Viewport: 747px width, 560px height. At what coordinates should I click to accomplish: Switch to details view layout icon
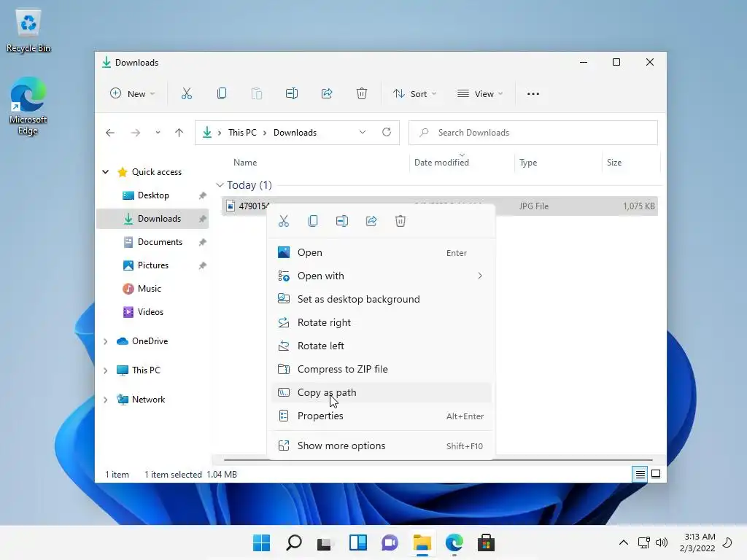640,474
